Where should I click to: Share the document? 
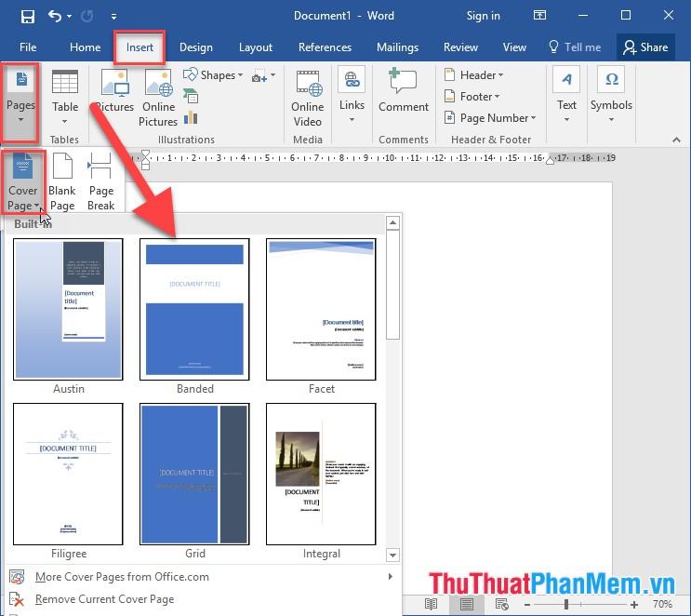(x=645, y=47)
